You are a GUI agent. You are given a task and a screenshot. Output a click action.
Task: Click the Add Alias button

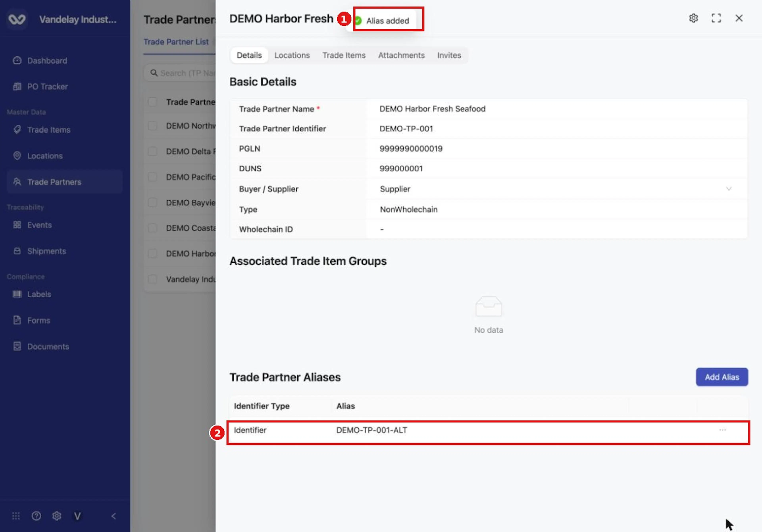pyautogui.click(x=722, y=377)
